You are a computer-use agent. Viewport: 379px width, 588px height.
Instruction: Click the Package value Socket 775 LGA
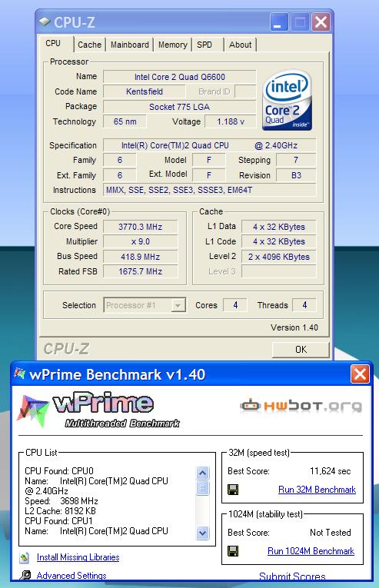pos(180,107)
